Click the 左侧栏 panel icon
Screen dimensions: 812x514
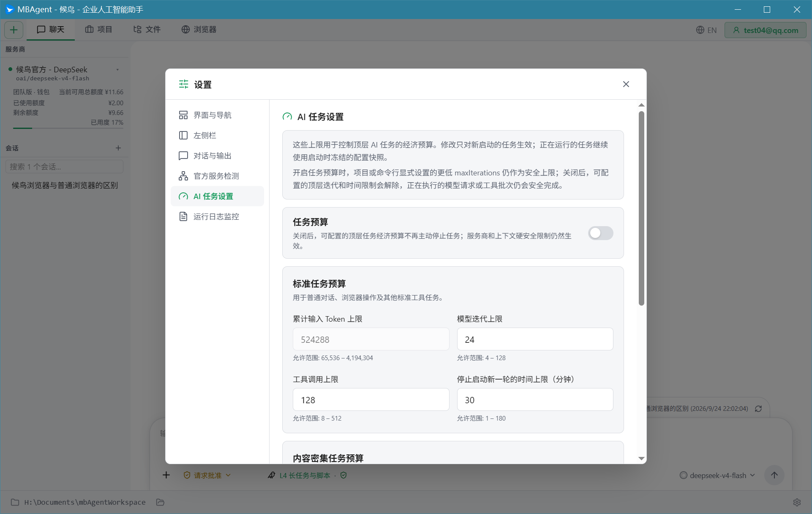(x=183, y=135)
